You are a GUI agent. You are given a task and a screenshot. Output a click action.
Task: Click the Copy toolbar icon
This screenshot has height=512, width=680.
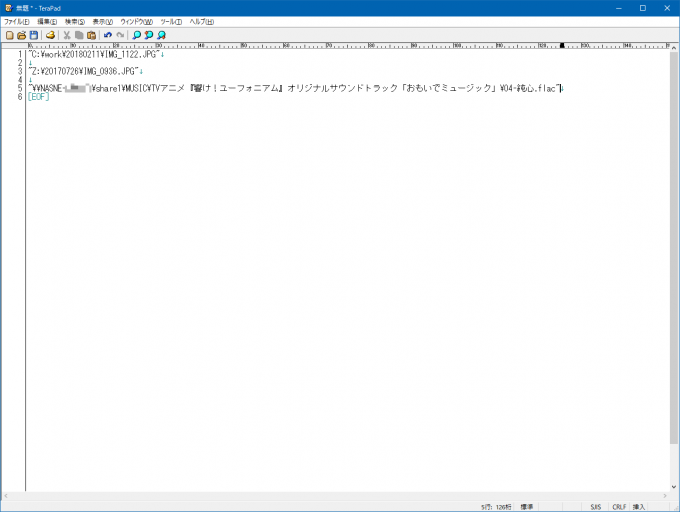pos(79,35)
